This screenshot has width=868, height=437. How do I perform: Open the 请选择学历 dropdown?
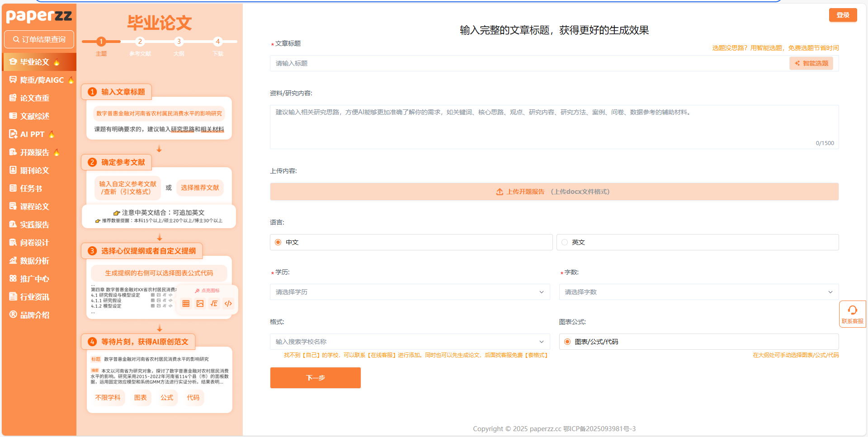[x=410, y=292]
